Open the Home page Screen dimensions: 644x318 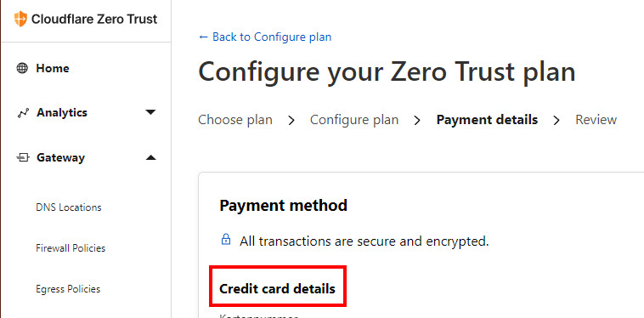coord(53,68)
